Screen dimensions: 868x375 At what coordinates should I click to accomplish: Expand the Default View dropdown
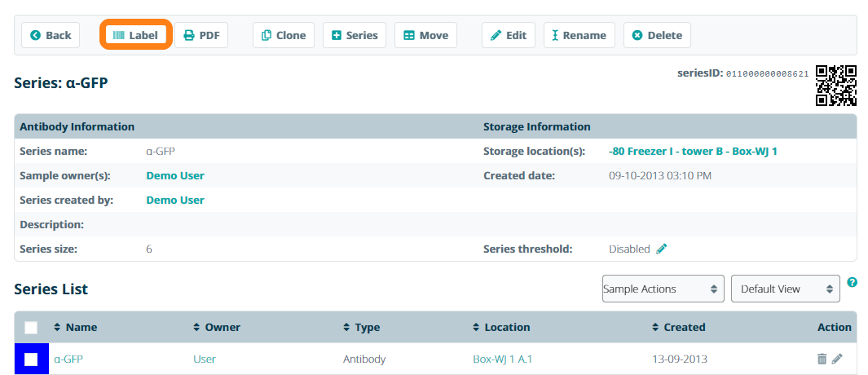click(785, 289)
